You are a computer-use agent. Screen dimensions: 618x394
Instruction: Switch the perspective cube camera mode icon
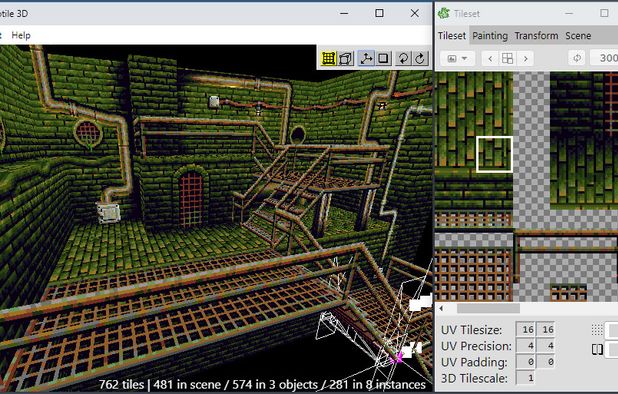coord(346,58)
